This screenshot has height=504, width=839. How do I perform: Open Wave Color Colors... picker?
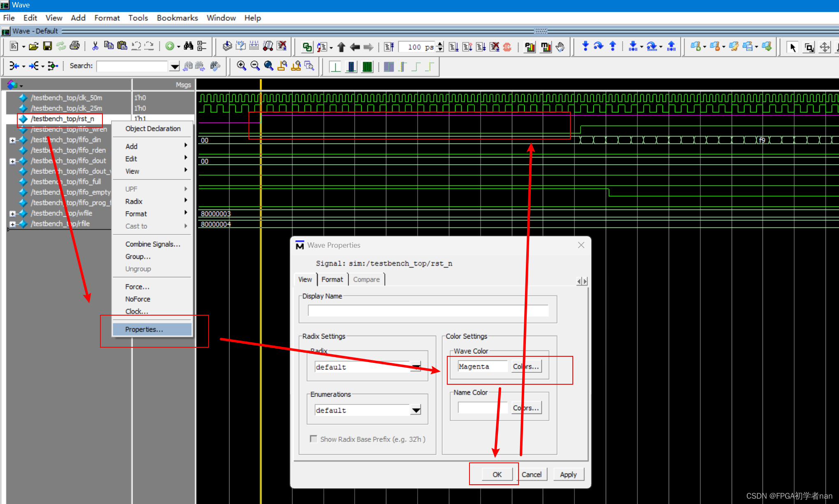[526, 366]
